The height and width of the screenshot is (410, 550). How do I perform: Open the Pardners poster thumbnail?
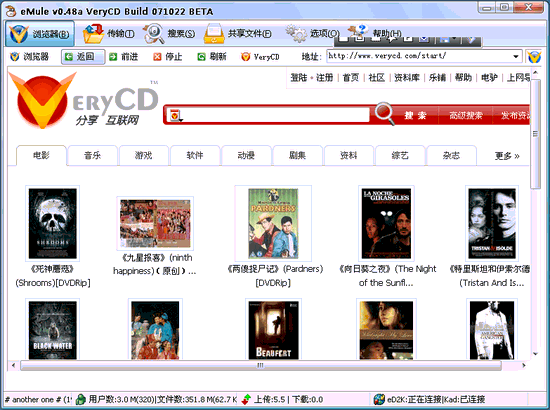pyautogui.click(x=273, y=223)
